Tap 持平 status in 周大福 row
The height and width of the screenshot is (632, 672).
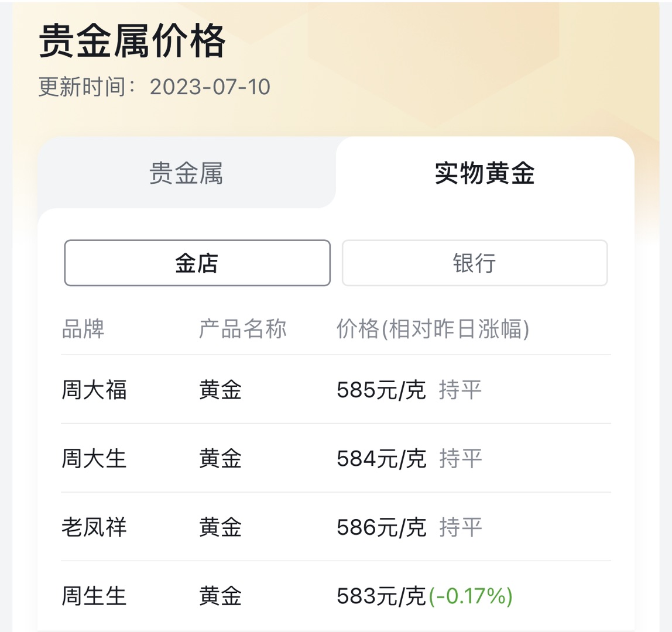tap(460, 390)
